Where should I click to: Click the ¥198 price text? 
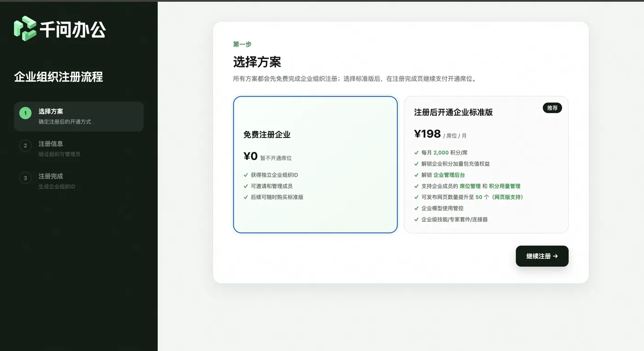coord(427,134)
